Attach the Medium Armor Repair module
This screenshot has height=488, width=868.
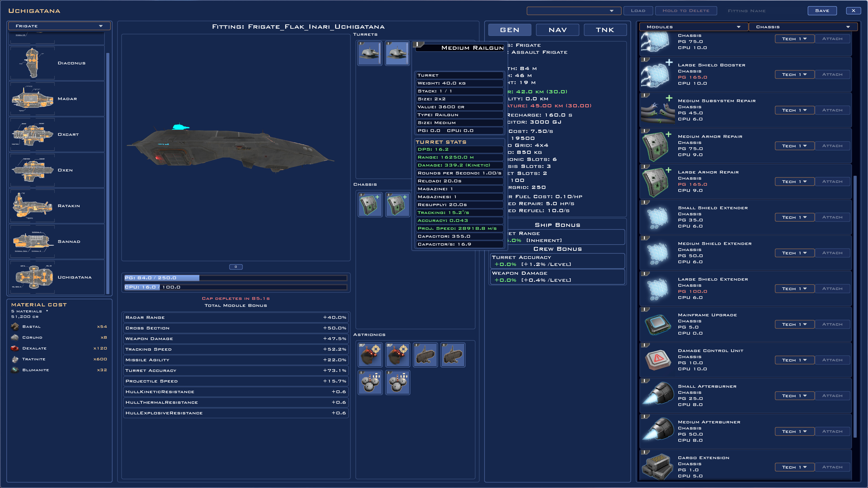point(832,146)
